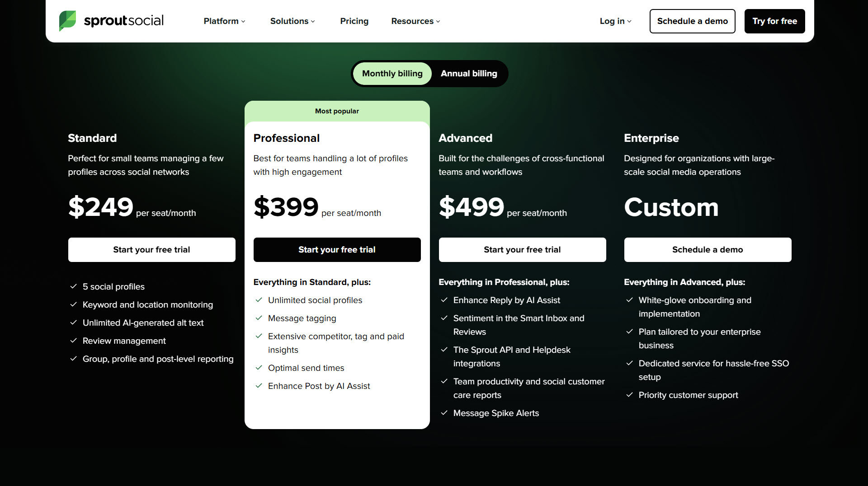Select Monthly billing option
Screen dimensions: 868x486
pos(392,74)
